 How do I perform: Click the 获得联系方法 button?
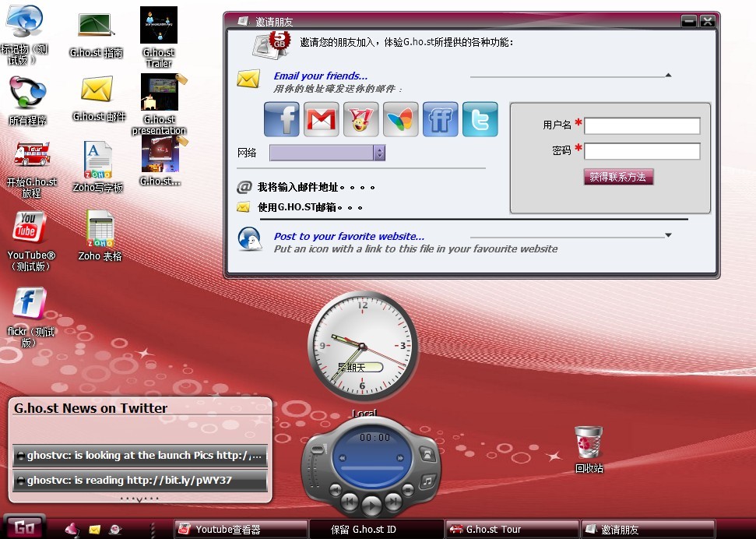(x=618, y=177)
